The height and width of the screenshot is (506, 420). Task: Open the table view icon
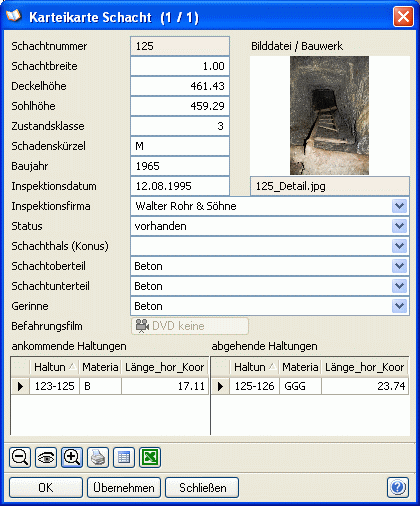pos(124,457)
